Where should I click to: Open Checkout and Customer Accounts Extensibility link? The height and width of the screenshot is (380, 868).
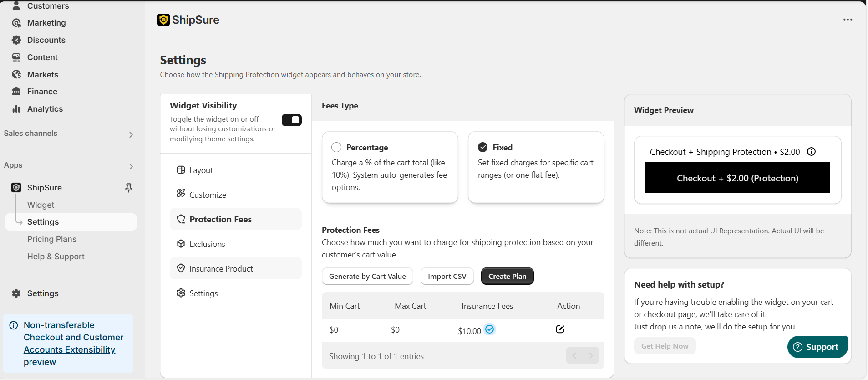[x=73, y=344]
